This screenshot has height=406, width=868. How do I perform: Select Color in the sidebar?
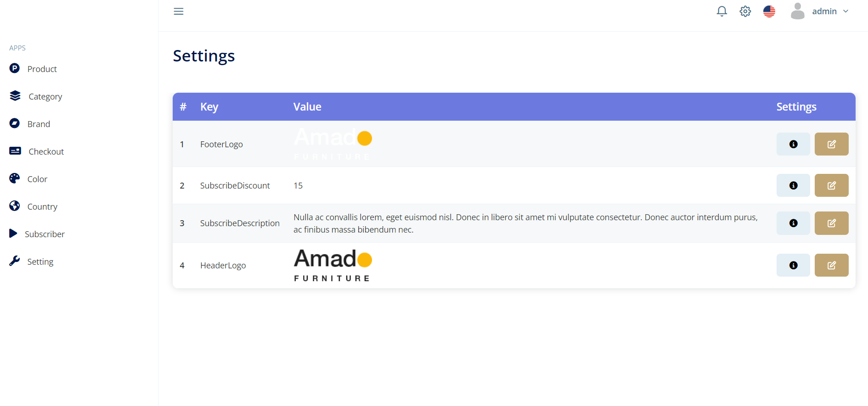(37, 179)
